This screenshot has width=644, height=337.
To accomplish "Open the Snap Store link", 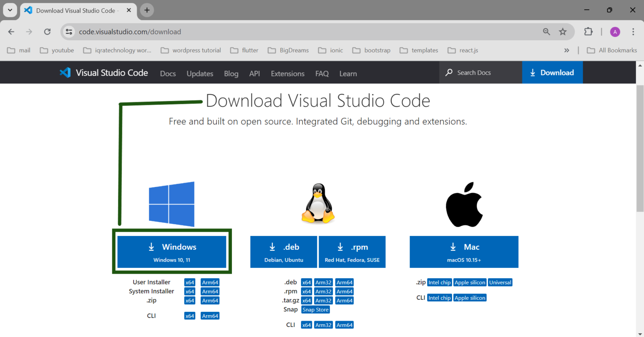I will pos(315,309).
